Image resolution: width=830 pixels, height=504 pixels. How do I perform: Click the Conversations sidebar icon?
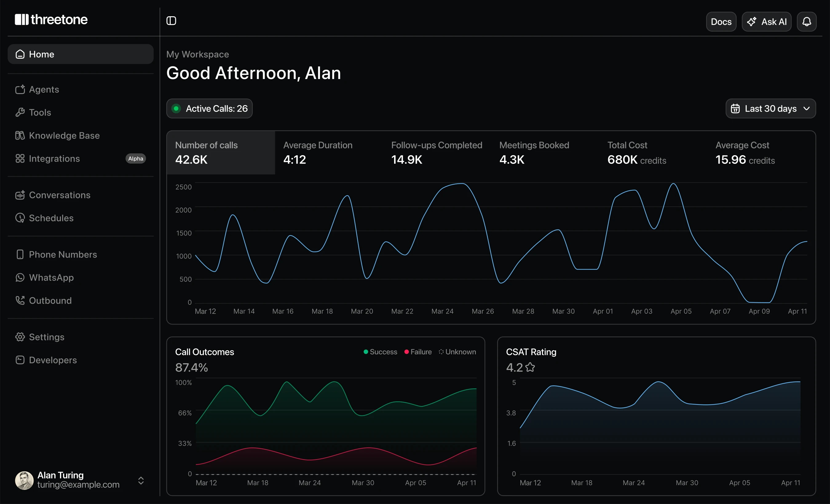[20, 195]
